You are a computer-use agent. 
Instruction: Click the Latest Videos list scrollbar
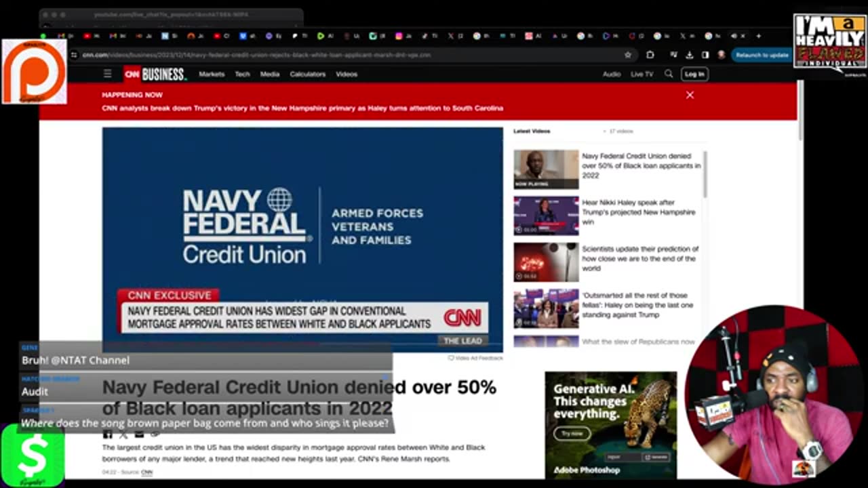pyautogui.click(x=705, y=174)
